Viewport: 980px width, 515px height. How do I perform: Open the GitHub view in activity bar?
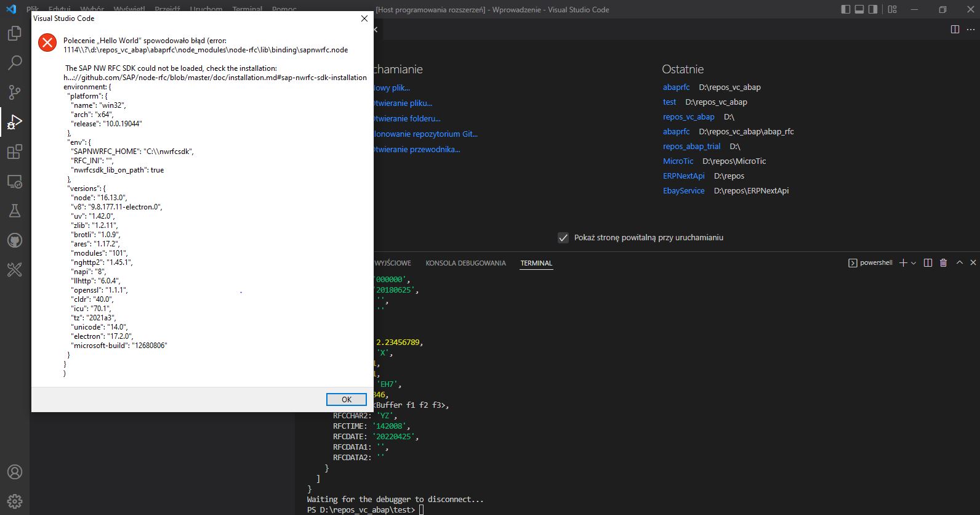pos(15,240)
